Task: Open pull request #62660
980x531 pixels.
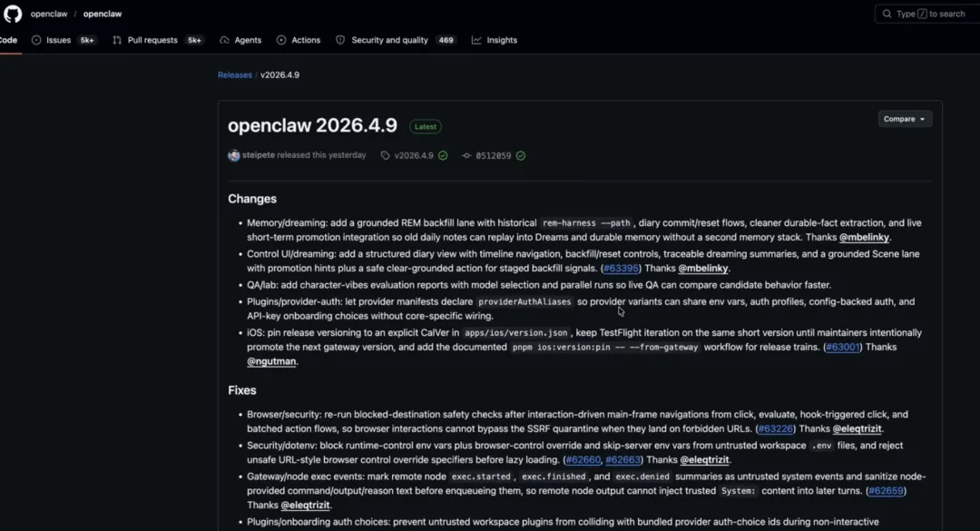Action: click(x=583, y=460)
